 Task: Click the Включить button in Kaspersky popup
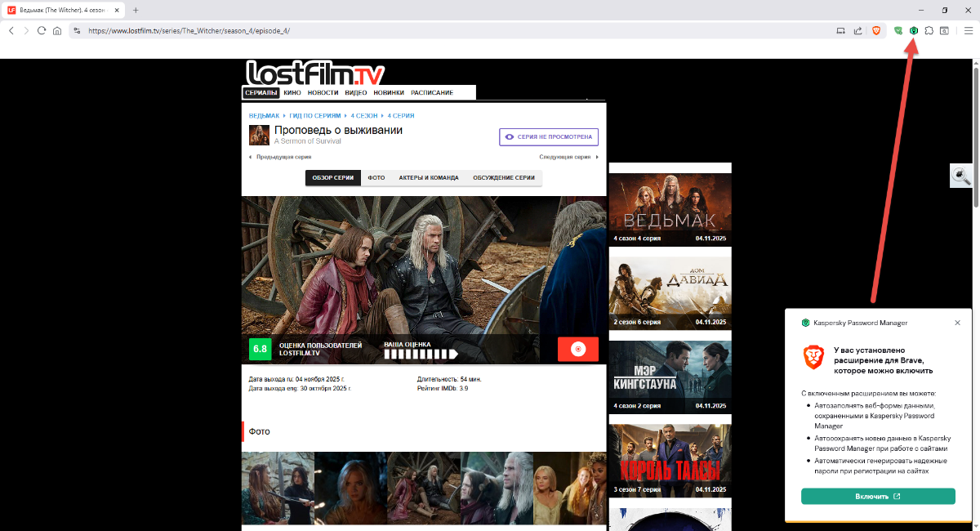click(x=878, y=496)
